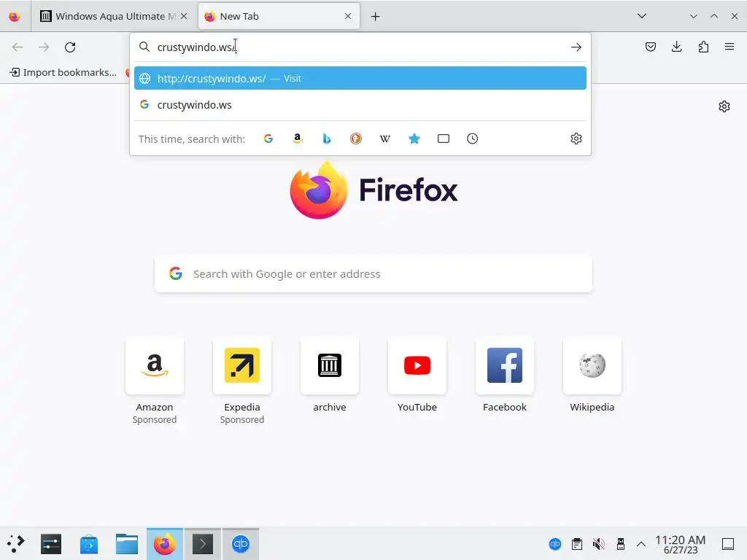Close the New Tab tab

click(x=348, y=16)
